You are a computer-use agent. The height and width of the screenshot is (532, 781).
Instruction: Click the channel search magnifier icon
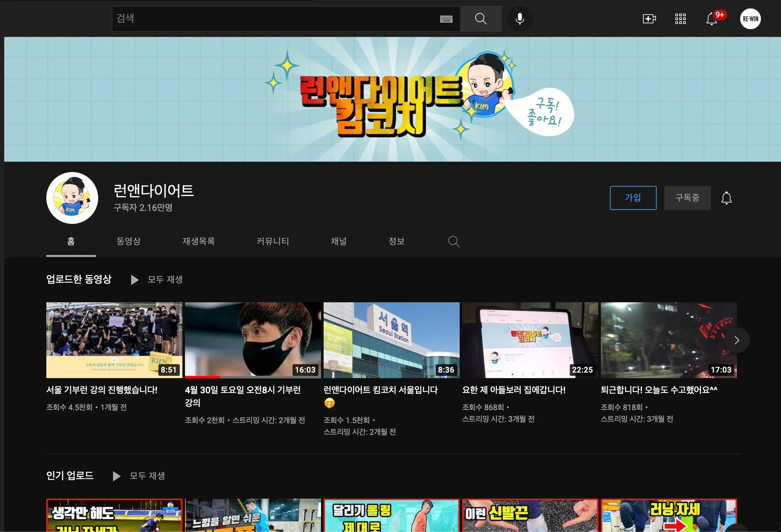coord(454,241)
